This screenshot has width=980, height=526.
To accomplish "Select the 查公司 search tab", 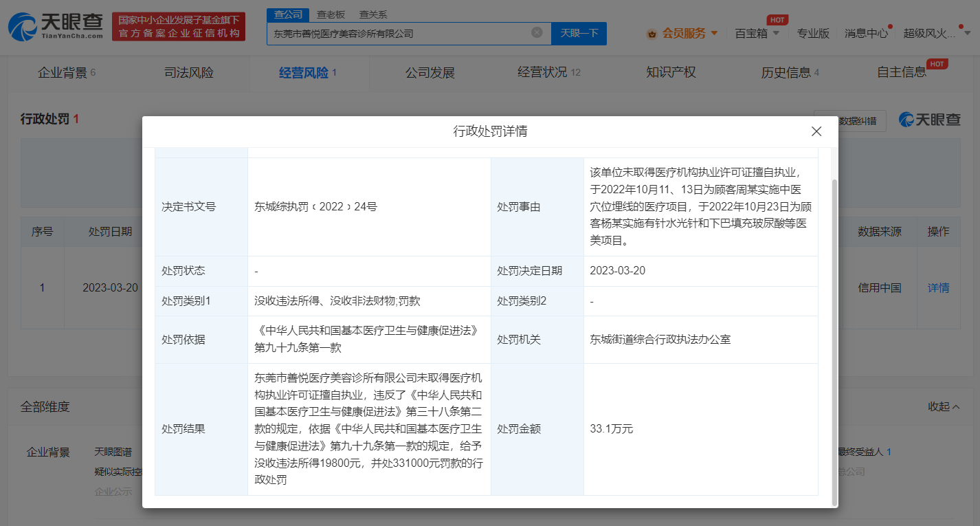I will point(287,14).
